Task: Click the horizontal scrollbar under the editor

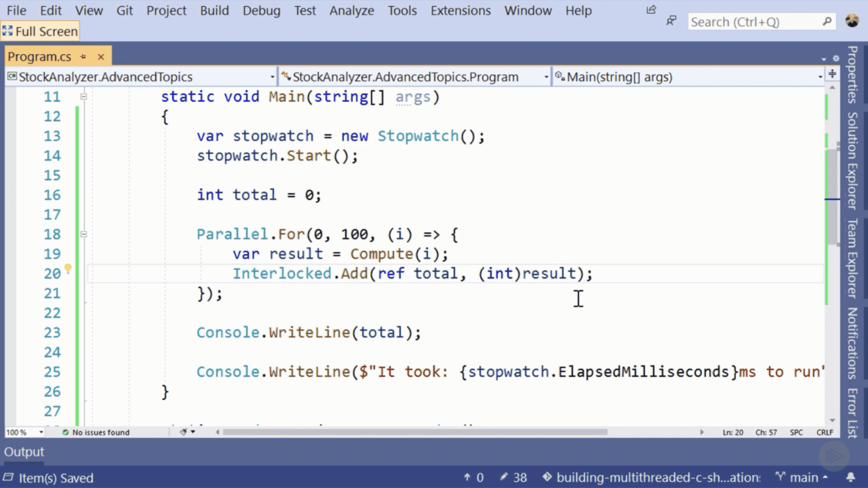Action: pos(415,432)
